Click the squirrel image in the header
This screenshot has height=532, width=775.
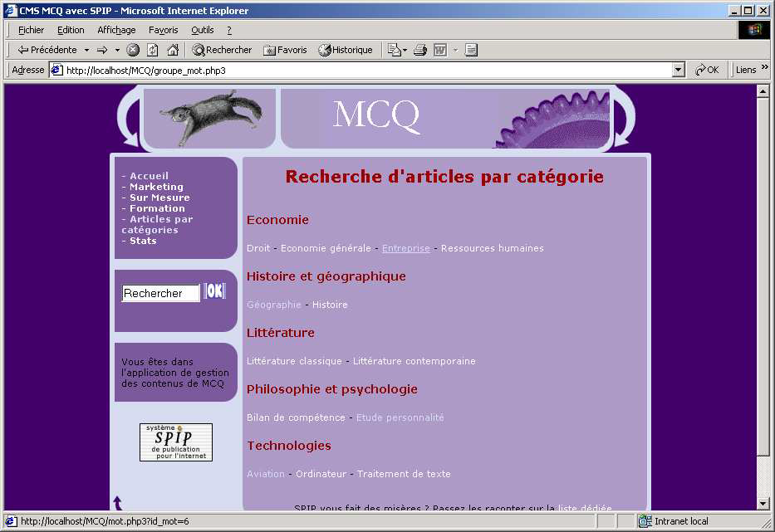(210, 118)
